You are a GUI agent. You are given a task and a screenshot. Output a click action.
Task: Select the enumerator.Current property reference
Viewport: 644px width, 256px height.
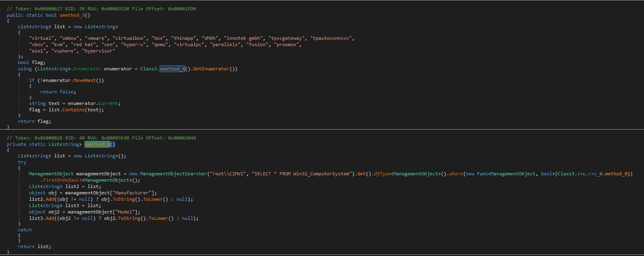pyautogui.click(x=109, y=103)
